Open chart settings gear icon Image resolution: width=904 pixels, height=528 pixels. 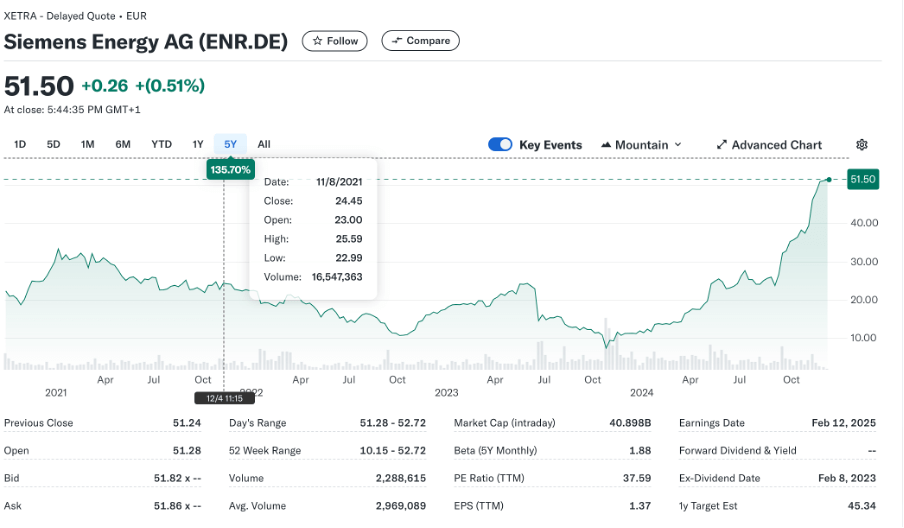(862, 145)
